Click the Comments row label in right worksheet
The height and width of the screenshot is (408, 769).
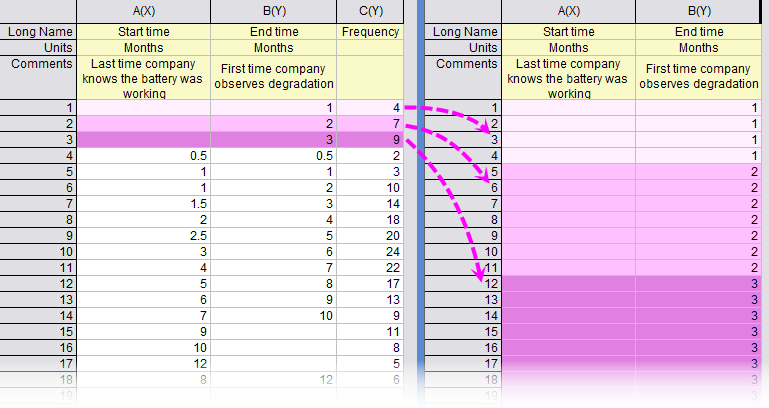tap(463, 77)
